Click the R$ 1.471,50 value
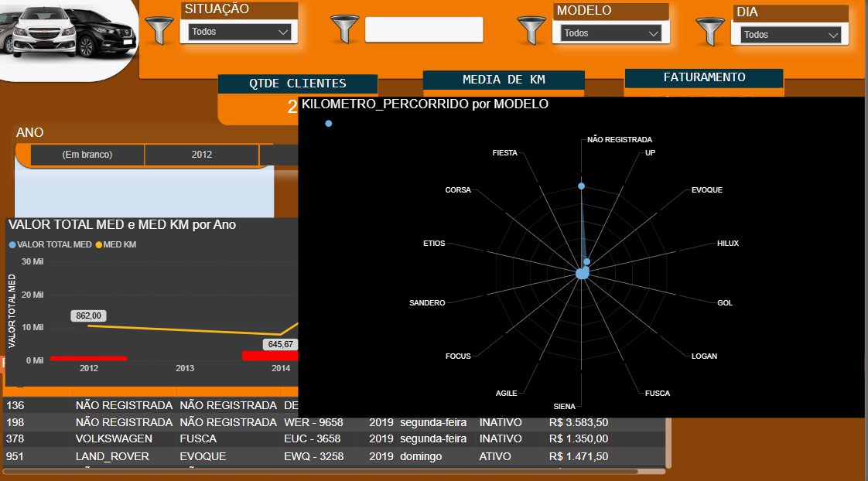The image size is (868, 481). click(x=579, y=456)
